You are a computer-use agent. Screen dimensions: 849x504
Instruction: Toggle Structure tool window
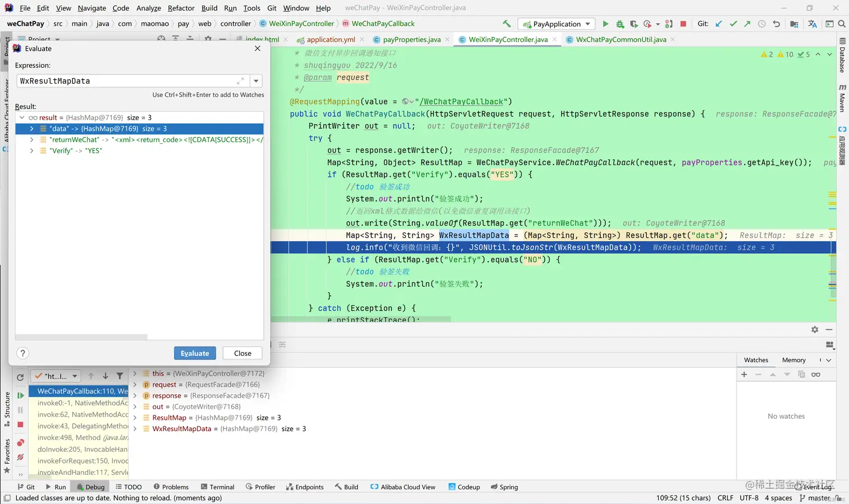[7, 409]
